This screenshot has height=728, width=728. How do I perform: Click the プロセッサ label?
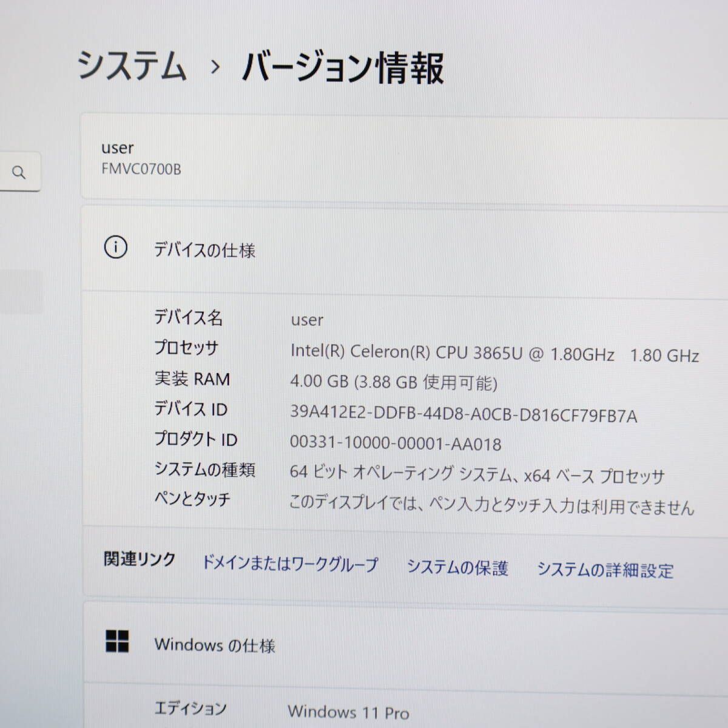pyautogui.click(x=186, y=348)
